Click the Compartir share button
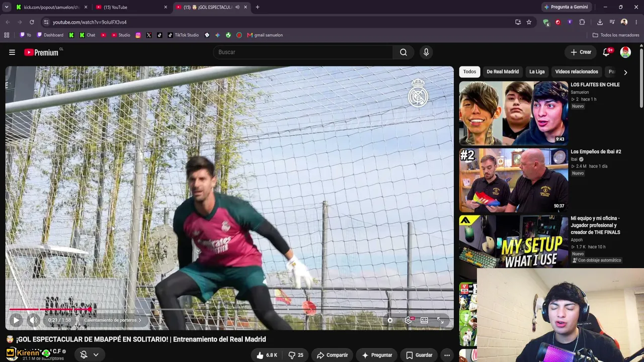The image size is (644, 362). [x=332, y=355]
